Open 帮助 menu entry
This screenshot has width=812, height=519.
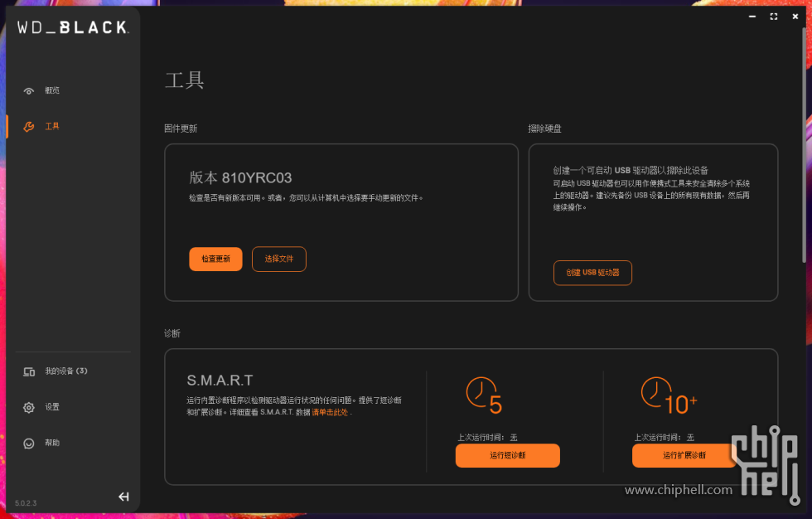pos(51,443)
